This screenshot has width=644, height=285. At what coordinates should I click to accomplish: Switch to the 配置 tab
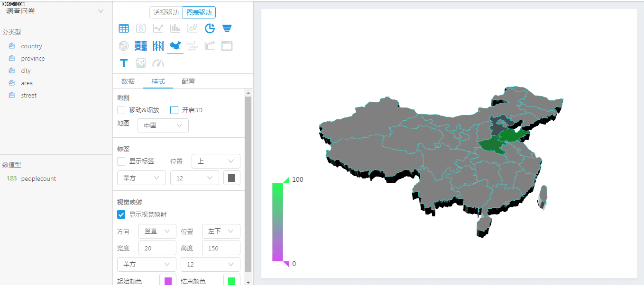tap(188, 81)
